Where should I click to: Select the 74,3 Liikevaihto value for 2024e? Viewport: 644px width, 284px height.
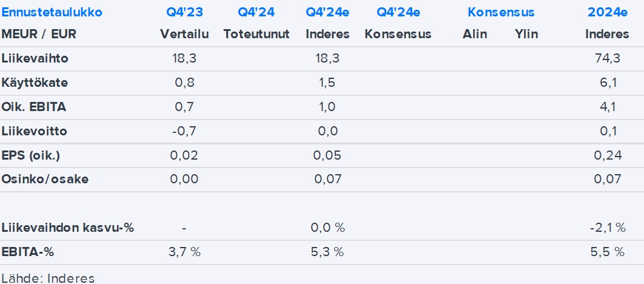609,59
